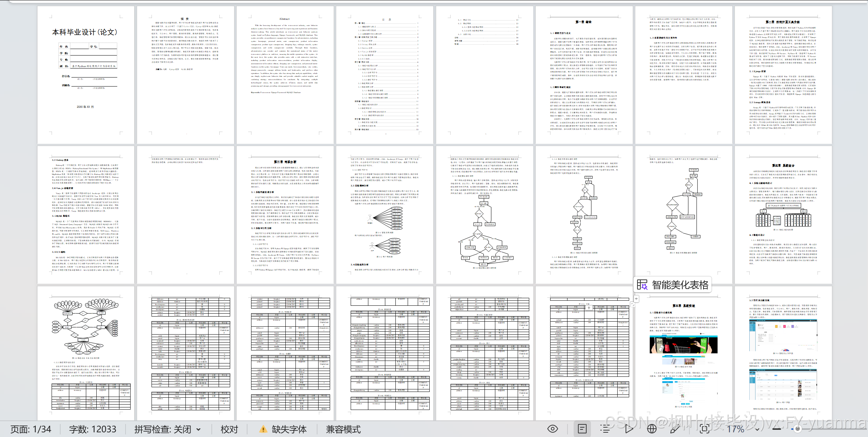Select the Abstract page thumbnail

[x=285, y=75]
